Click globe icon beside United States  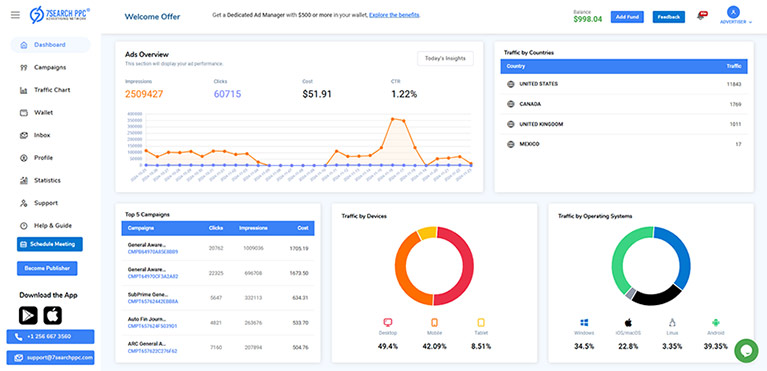click(x=511, y=84)
